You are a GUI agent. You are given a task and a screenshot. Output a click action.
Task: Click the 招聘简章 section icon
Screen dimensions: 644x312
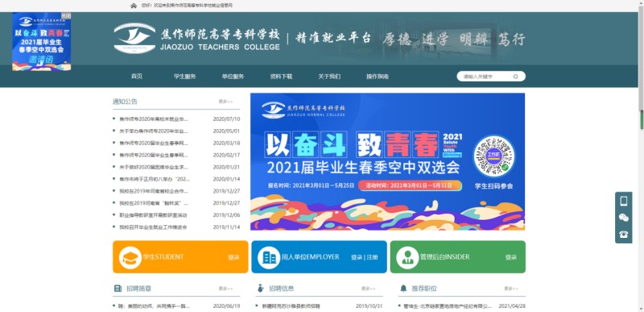118,289
